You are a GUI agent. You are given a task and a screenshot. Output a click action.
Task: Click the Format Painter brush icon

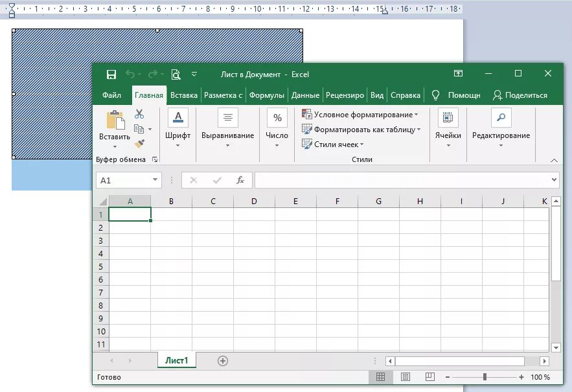click(x=139, y=144)
